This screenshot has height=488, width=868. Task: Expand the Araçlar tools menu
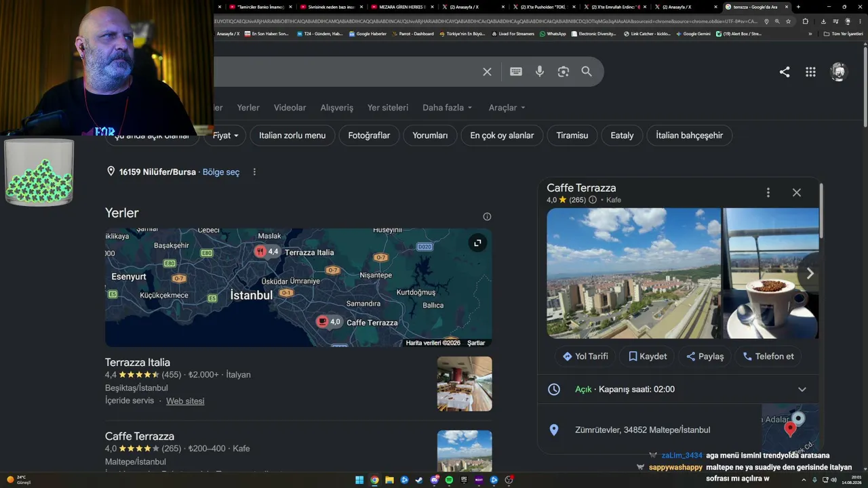pyautogui.click(x=507, y=108)
